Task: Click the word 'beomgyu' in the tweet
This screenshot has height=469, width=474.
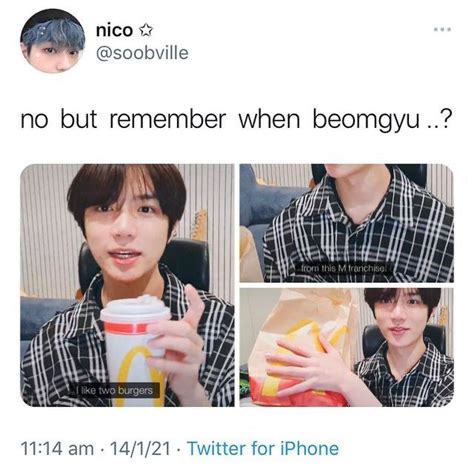Action: tap(366, 119)
